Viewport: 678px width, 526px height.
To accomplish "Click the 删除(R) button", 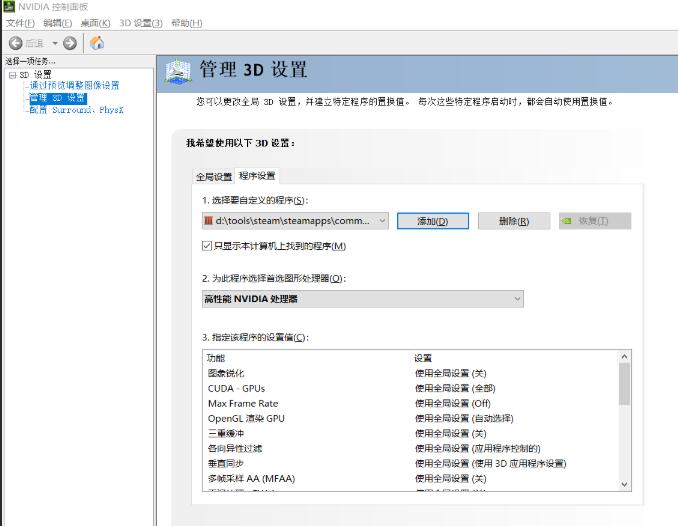I will (513, 221).
